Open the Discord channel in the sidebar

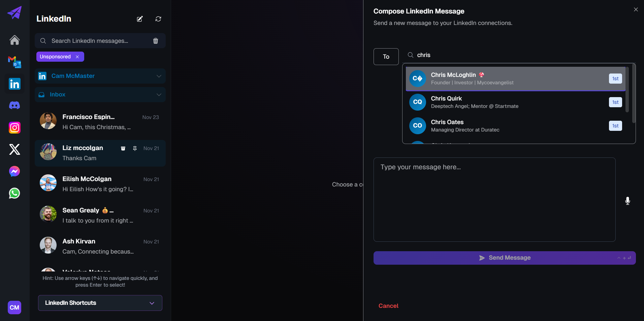click(14, 105)
